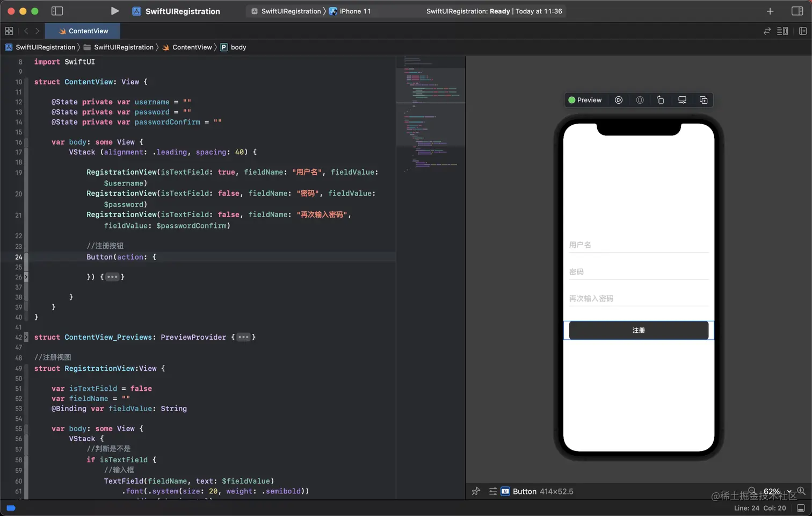Image resolution: width=812 pixels, height=516 pixels.
Task: Click the VStack alignment leading spacing line
Action: pyautogui.click(x=163, y=153)
